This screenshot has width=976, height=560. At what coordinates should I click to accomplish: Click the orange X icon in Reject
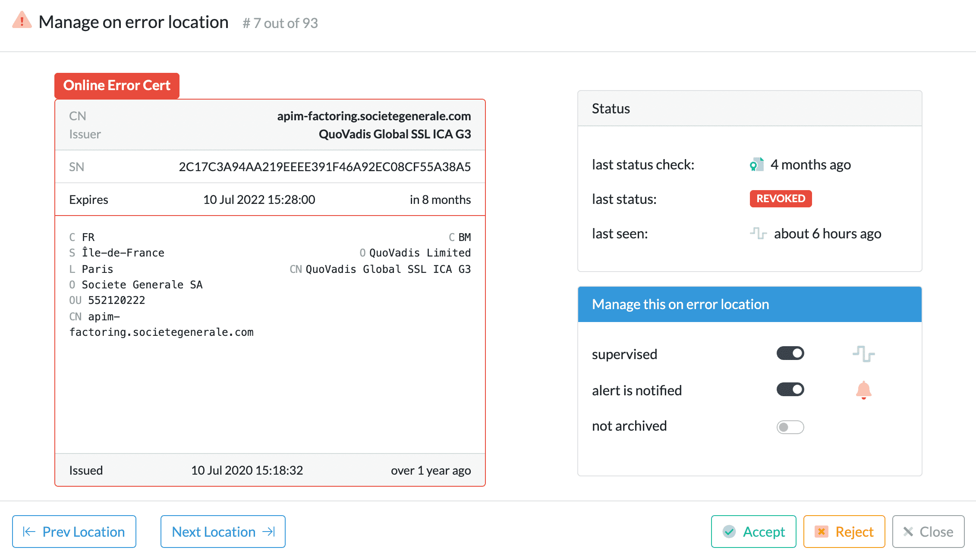point(822,532)
